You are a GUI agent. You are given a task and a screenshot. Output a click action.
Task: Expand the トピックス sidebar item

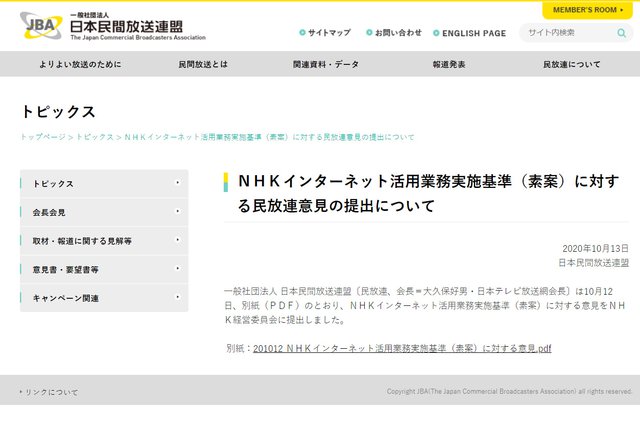click(x=104, y=184)
